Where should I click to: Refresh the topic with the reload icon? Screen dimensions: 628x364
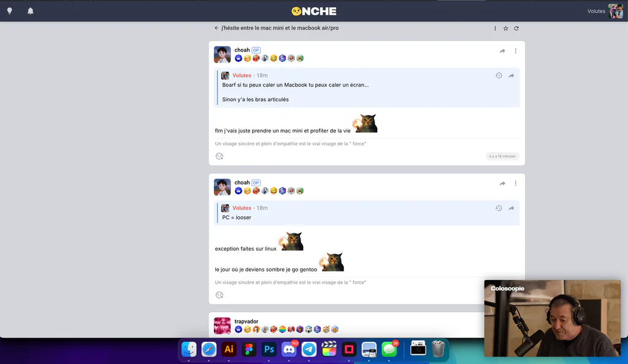pyautogui.click(x=516, y=28)
